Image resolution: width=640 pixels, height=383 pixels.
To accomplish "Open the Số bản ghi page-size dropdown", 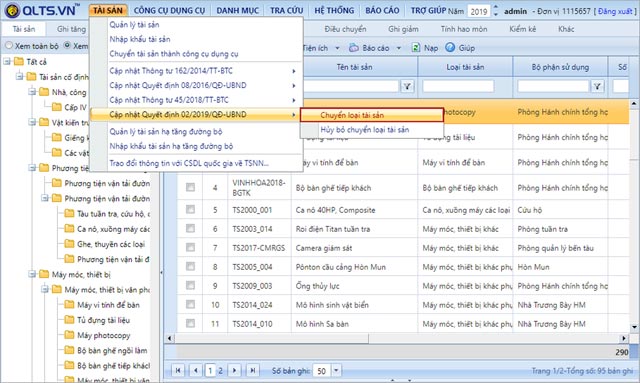I will [x=336, y=370].
